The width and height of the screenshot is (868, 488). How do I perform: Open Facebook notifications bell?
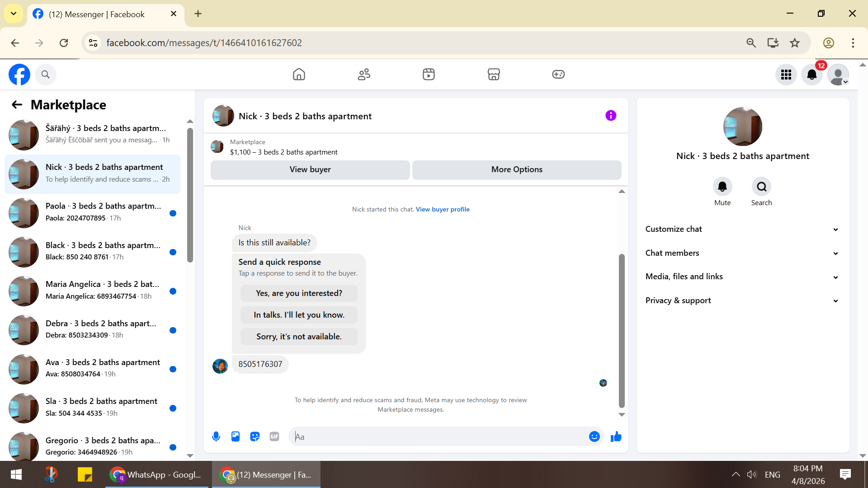coord(812,75)
